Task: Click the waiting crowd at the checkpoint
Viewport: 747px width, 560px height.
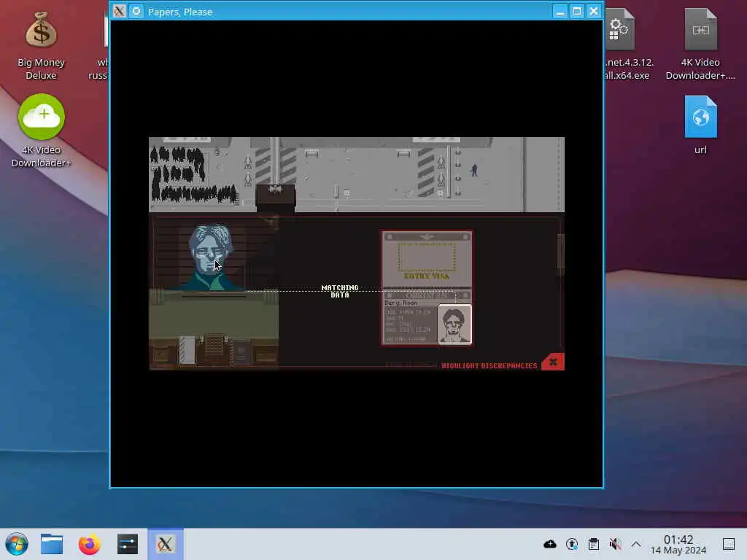Action: pos(193,174)
